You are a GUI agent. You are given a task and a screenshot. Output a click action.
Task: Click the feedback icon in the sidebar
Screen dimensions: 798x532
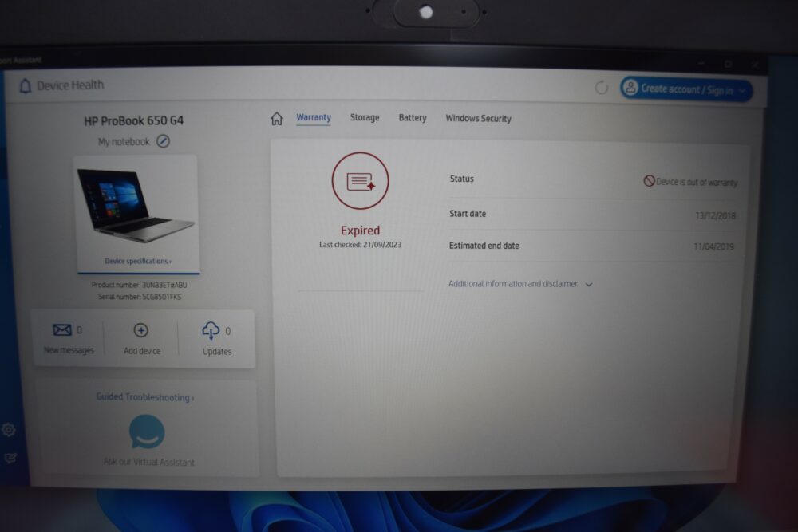[10, 459]
